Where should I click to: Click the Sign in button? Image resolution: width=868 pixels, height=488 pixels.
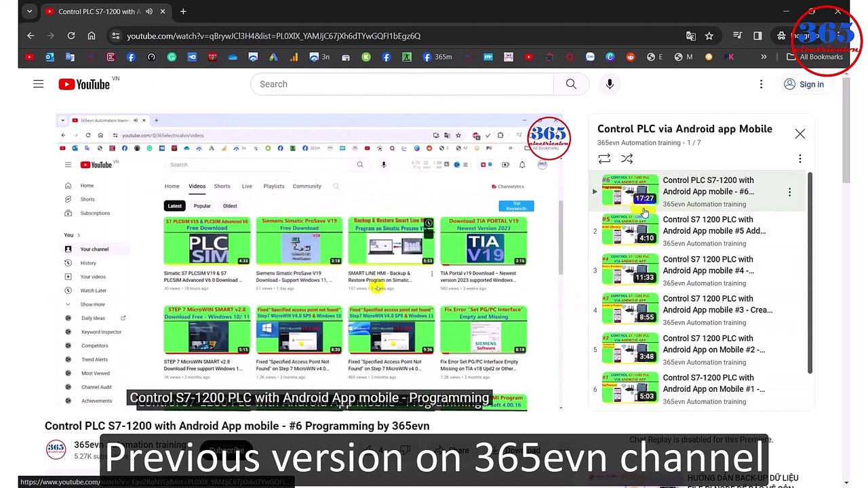pos(804,84)
